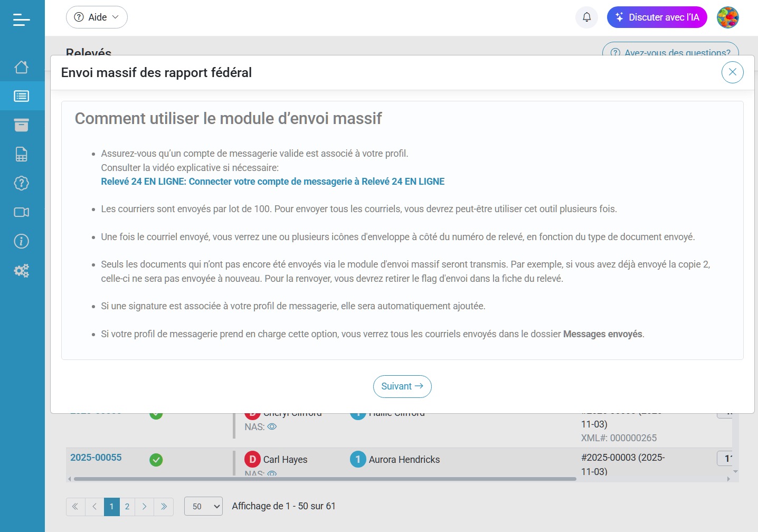Open video tutorials with the camera icon

click(21, 212)
